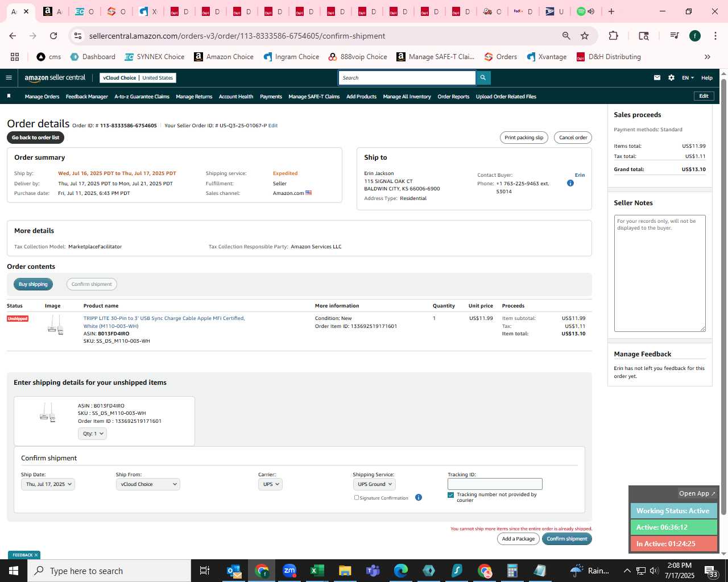The image size is (728, 582).
Task: Click Go back to order list button
Action: pyautogui.click(x=35, y=138)
